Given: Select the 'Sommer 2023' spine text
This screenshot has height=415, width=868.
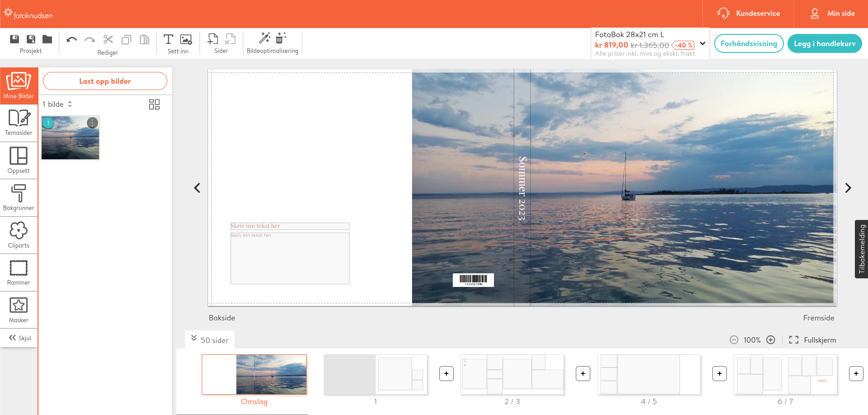Looking at the screenshot, I should (522, 188).
